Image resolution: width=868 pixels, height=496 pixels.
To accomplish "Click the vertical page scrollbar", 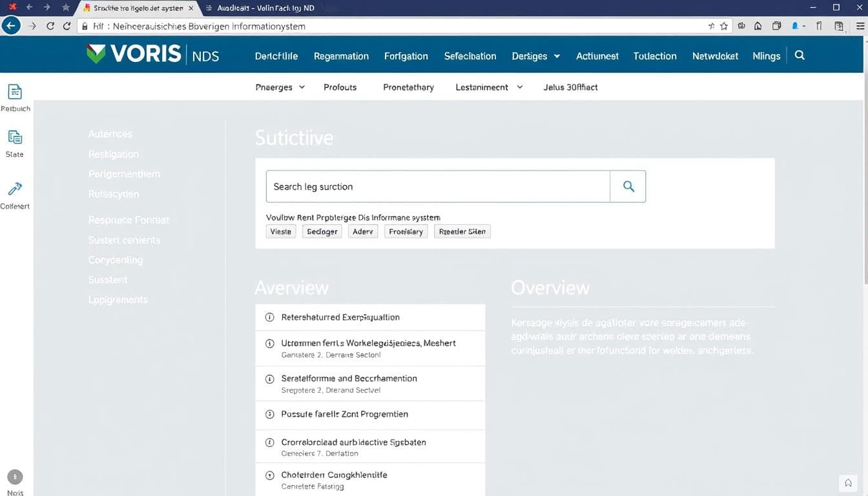I will click(x=864, y=194).
